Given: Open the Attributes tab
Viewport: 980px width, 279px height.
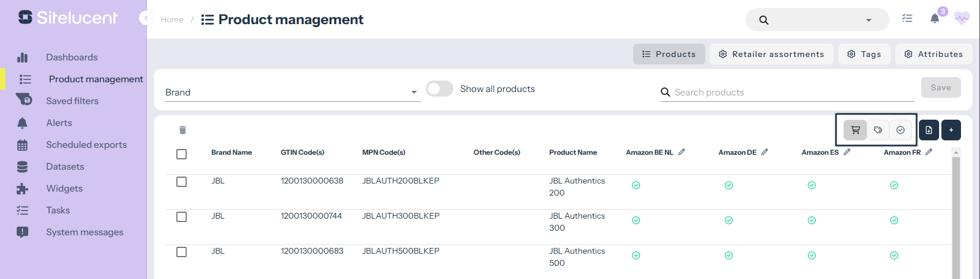Looking at the screenshot, I should 933,54.
